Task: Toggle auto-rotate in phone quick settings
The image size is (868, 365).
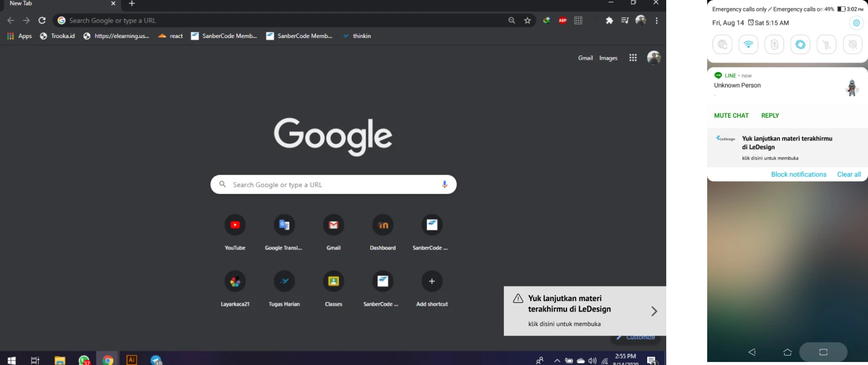Action: pos(800,44)
